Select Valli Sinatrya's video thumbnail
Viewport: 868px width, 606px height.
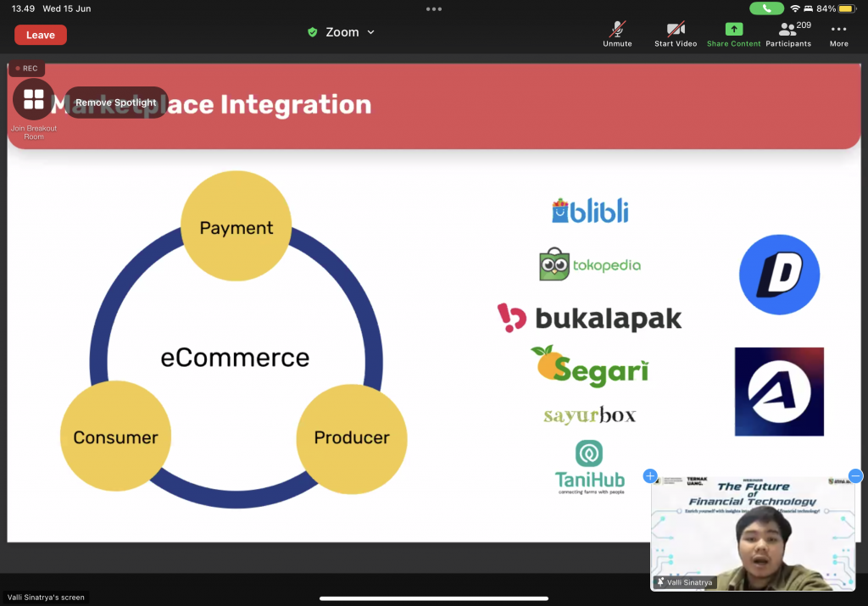tap(753, 534)
